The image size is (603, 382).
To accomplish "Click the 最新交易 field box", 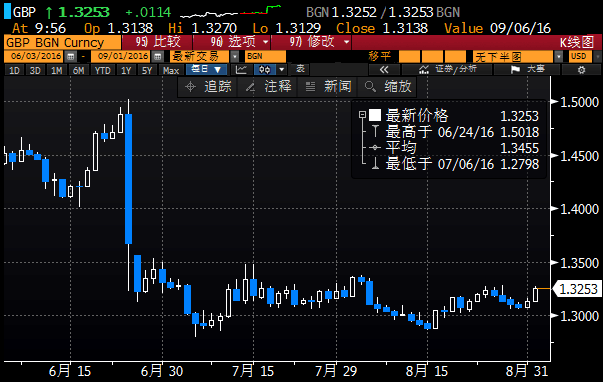I will (x=200, y=57).
